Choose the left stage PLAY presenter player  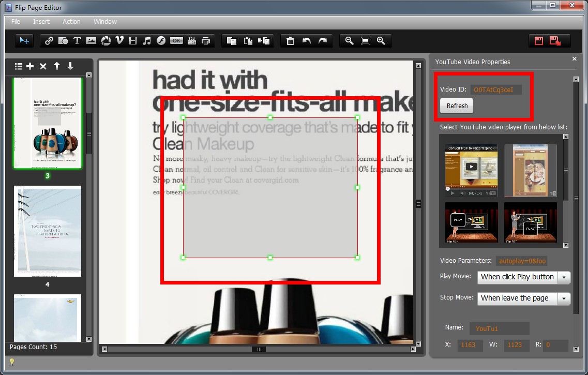pos(471,222)
